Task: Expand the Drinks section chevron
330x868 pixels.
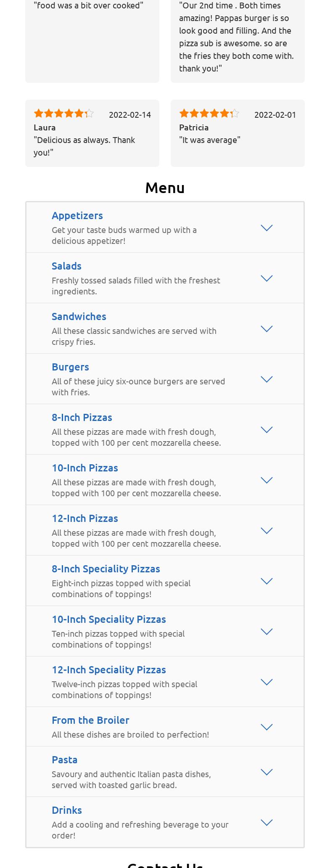Action: [267, 823]
